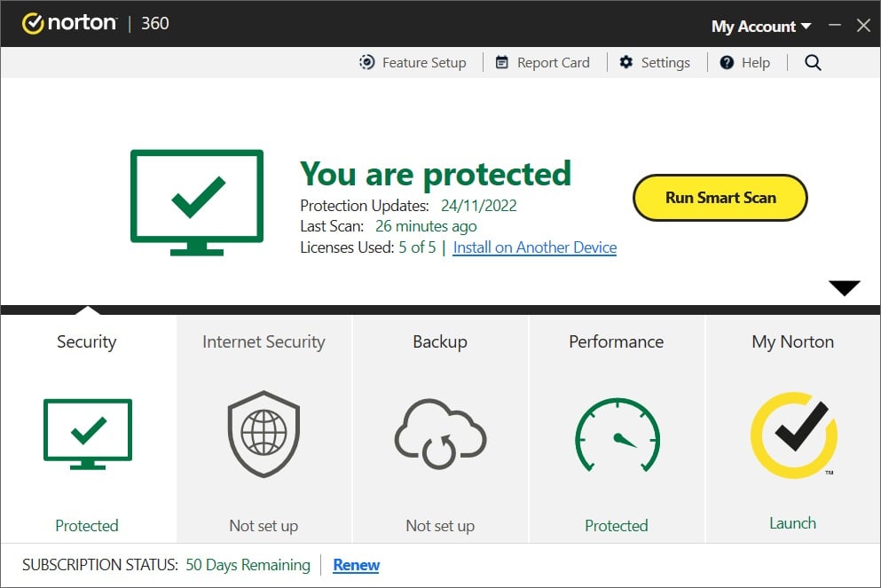Switch to the Backup tab title
The width and height of the screenshot is (881, 588).
tap(440, 341)
